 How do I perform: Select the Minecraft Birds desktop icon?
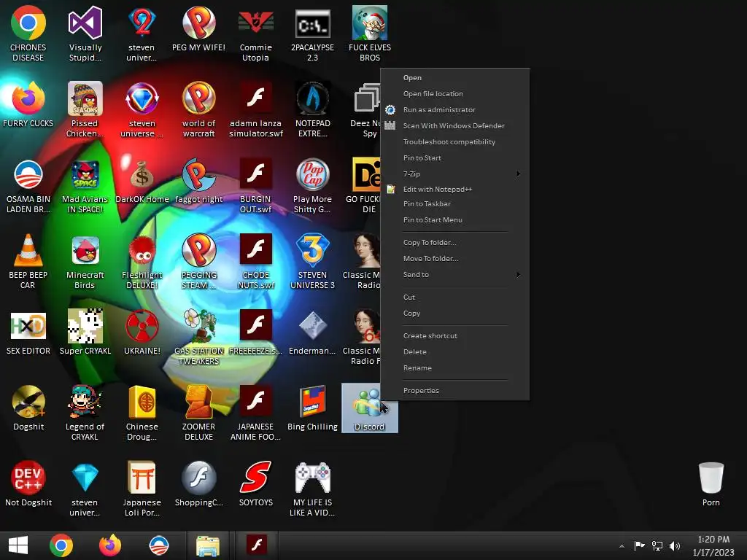(85, 261)
